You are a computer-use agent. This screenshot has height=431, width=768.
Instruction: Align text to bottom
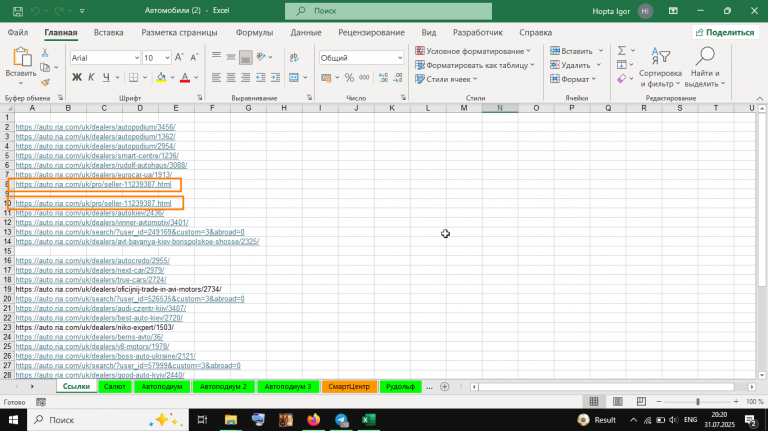[245, 57]
